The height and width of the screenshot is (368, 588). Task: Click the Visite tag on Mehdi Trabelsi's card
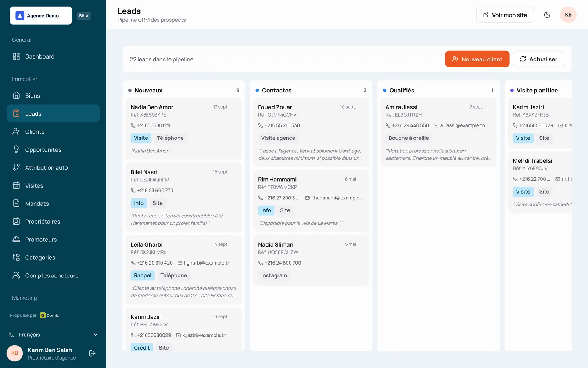523,192
